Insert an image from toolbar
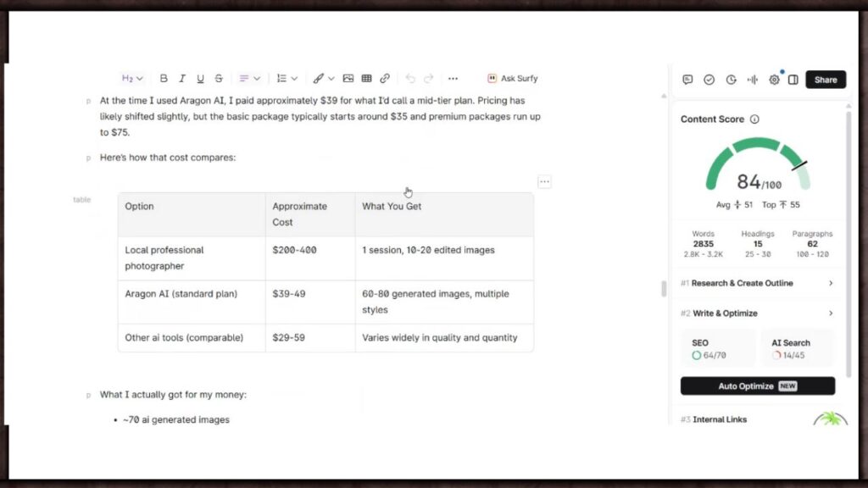 (348, 79)
